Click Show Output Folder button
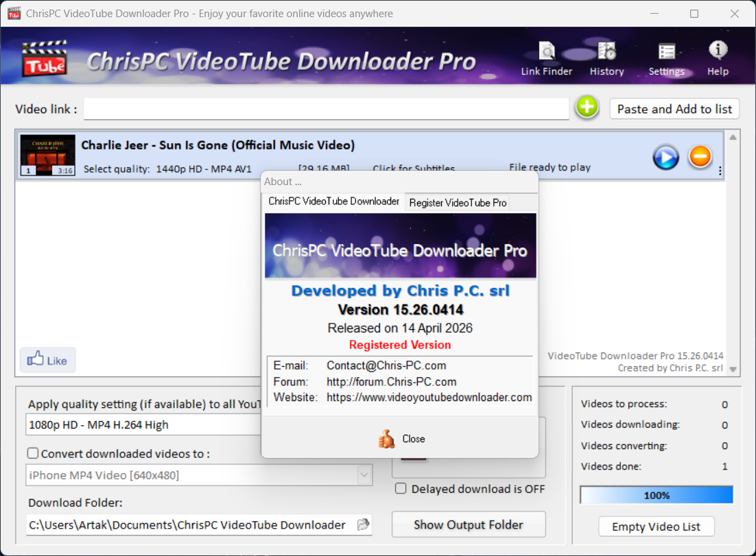Screen dimensions: 756x556 tap(469, 524)
